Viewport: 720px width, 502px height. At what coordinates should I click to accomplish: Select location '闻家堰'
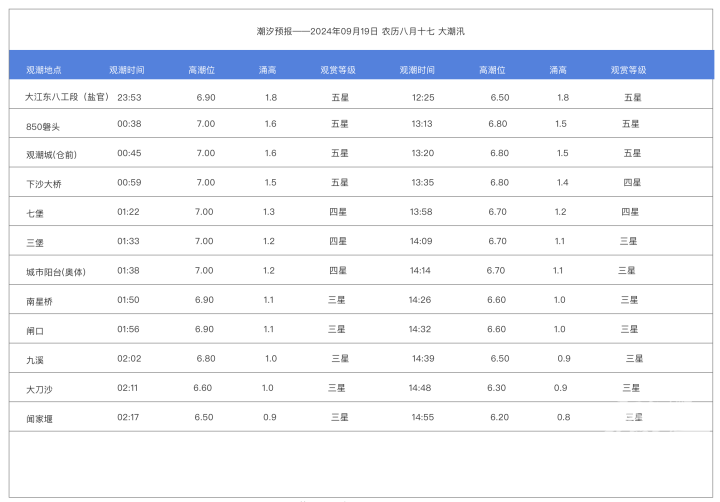coord(39,419)
